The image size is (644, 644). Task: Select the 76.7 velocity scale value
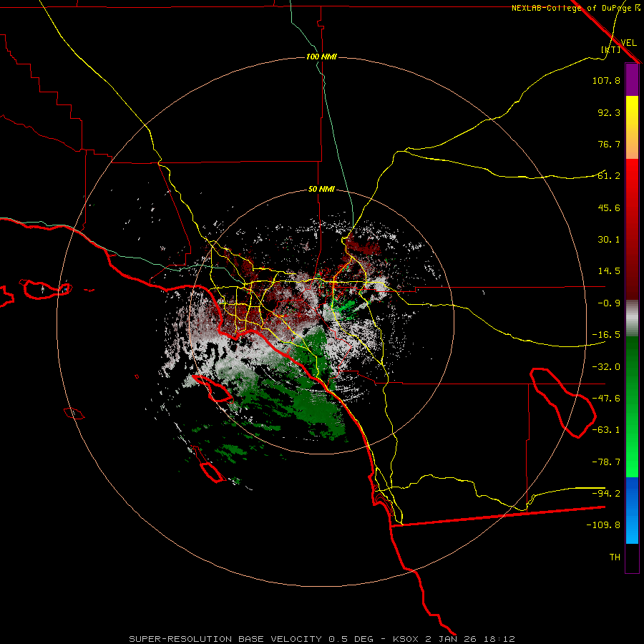tap(609, 144)
